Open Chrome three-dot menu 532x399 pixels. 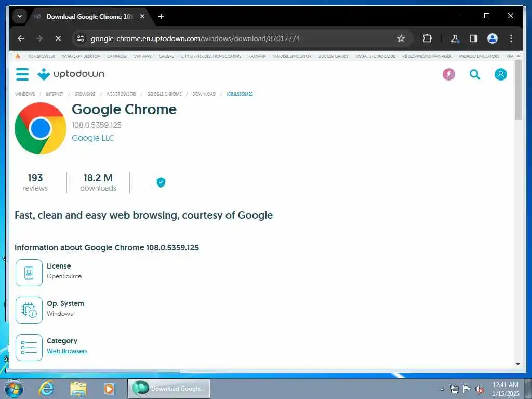tap(511, 38)
